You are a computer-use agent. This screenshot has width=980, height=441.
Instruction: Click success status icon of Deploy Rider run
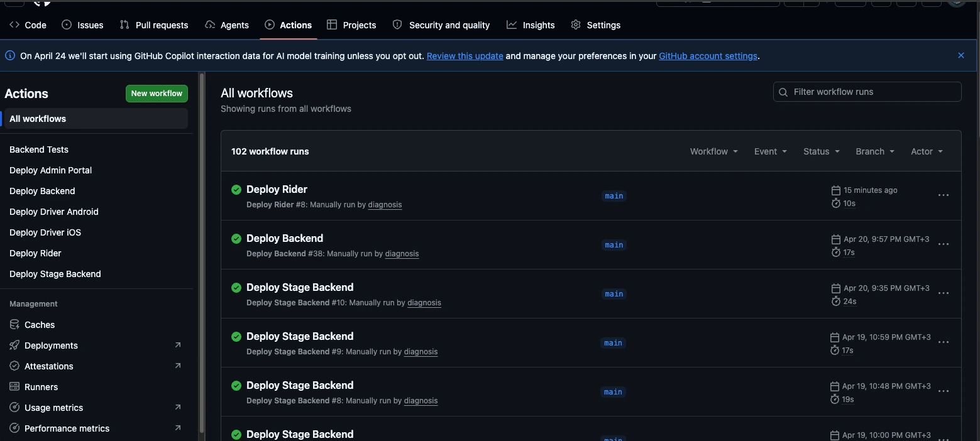(236, 189)
